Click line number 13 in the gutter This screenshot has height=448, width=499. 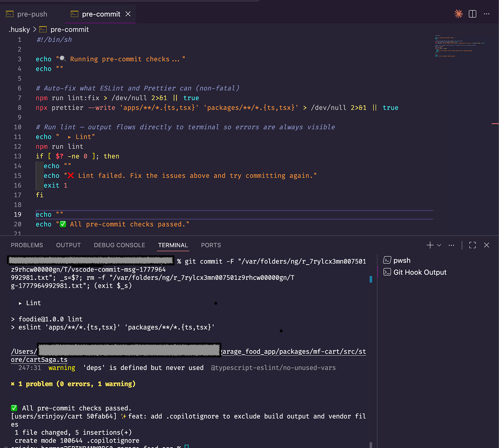pyautogui.click(x=17, y=156)
